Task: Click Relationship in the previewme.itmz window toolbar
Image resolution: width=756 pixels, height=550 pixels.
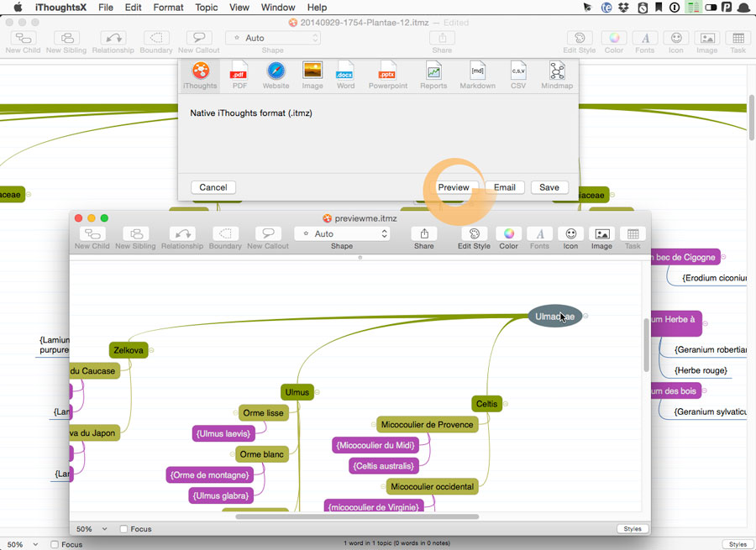Action: (182, 238)
